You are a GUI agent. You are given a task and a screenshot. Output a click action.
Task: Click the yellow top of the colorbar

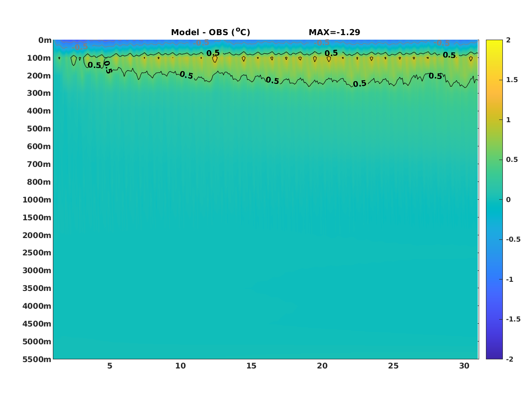[494, 43]
